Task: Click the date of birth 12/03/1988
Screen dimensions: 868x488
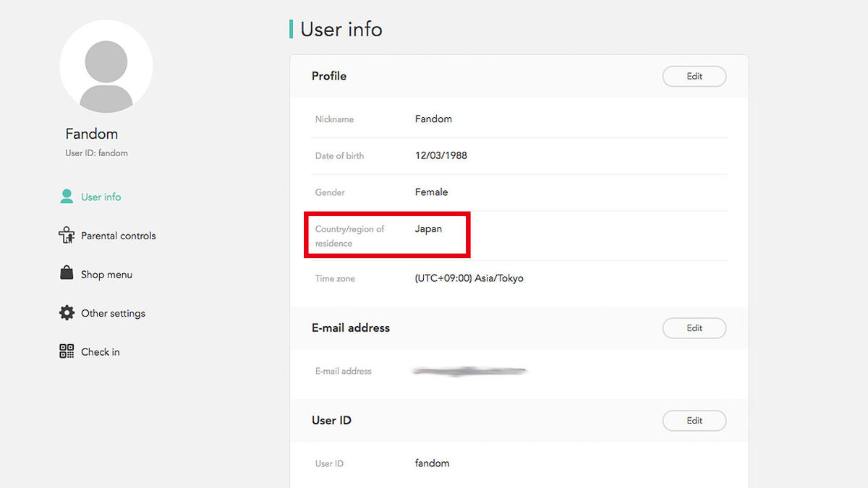Action: (x=441, y=155)
